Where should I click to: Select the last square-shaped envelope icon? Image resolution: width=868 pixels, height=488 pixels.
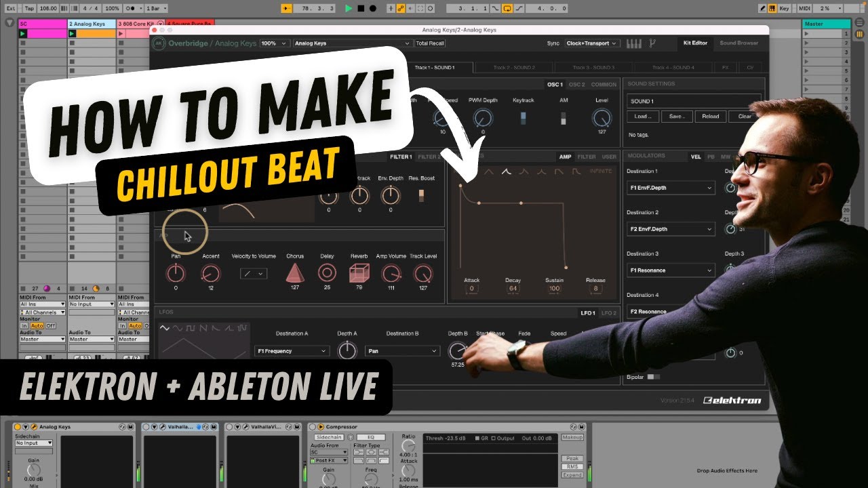click(x=577, y=172)
